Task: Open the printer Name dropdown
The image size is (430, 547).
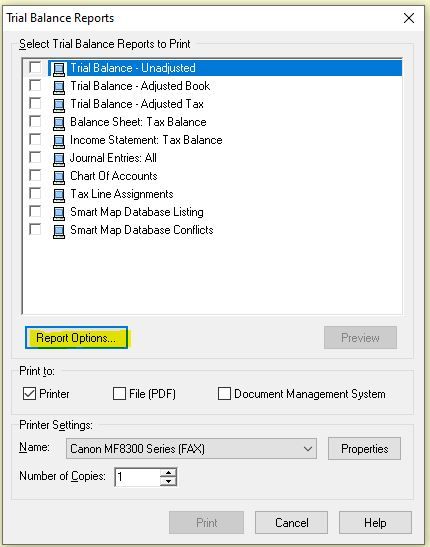Action: (191, 449)
